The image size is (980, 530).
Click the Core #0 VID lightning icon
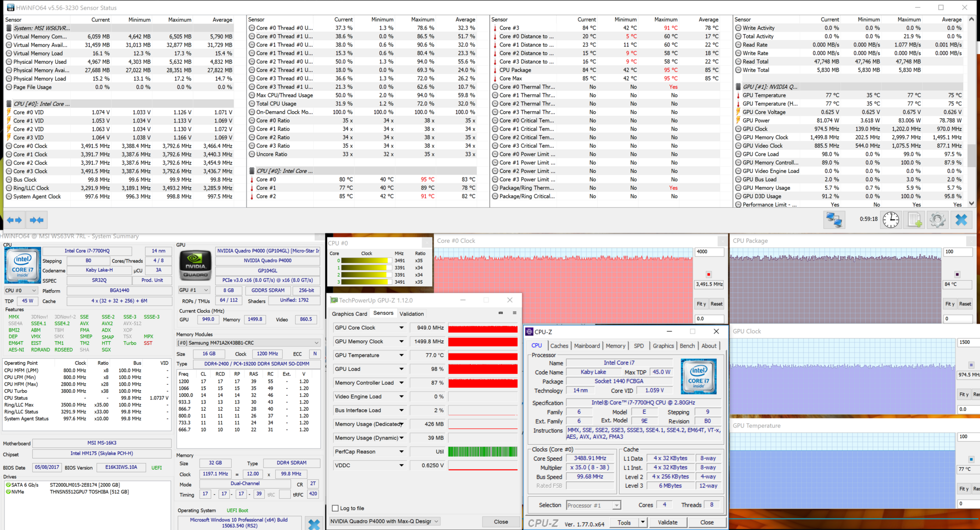point(9,112)
